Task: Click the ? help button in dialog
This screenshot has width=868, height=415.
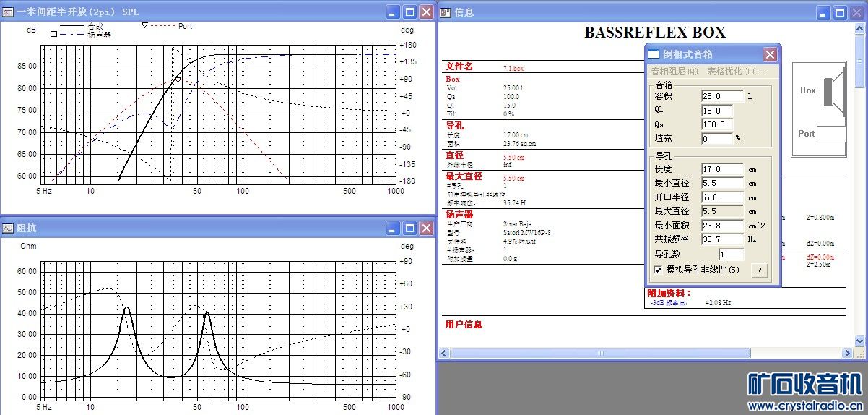Action: pyautogui.click(x=758, y=270)
